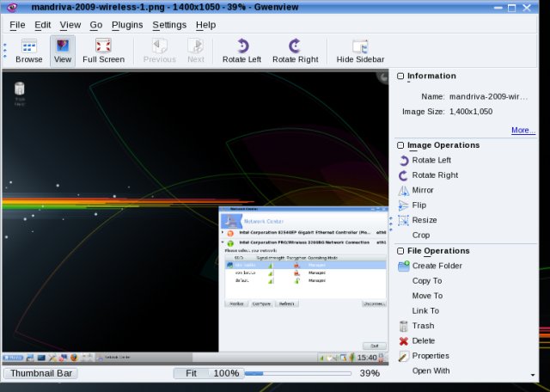Follow the More... information link
The width and height of the screenshot is (550, 392).
[x=523, y=130]
